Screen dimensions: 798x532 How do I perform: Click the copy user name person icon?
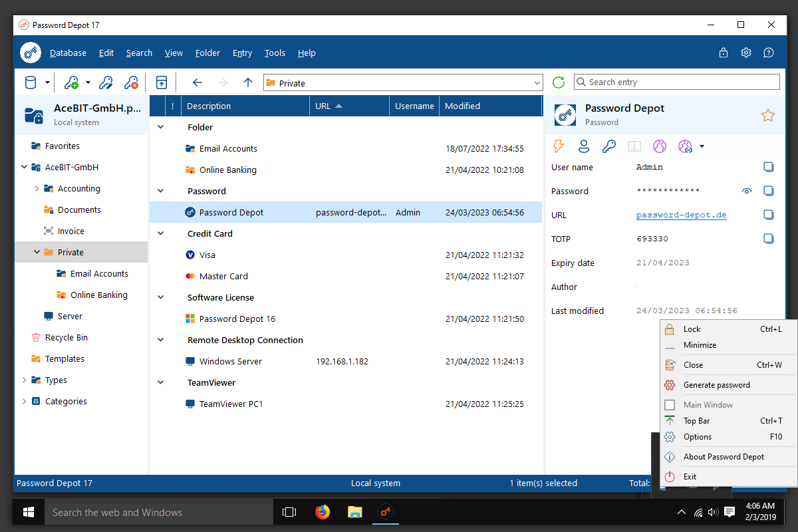584,146
